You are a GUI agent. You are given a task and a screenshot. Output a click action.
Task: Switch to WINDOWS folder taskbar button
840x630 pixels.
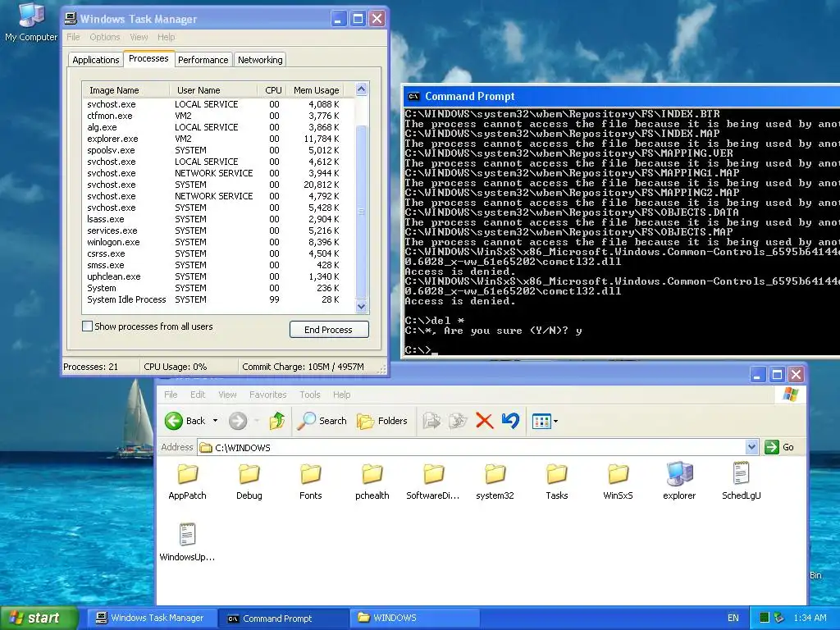(x=414, y=618)
